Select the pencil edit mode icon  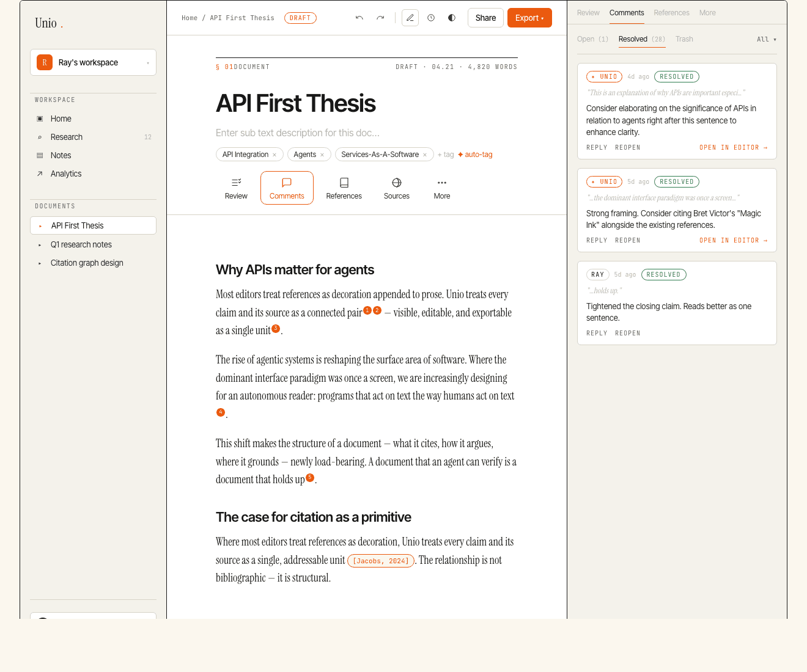click(x=410, y=18)
